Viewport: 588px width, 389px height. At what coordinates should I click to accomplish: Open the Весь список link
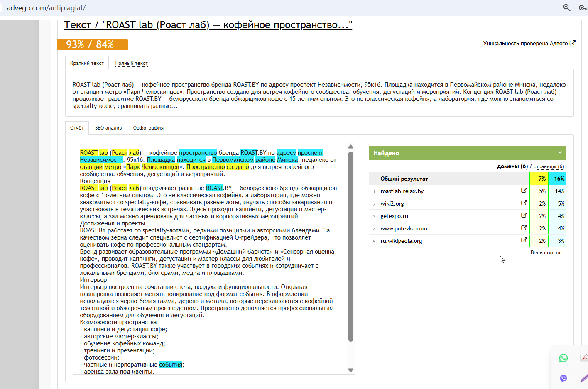tap(546, 253)
